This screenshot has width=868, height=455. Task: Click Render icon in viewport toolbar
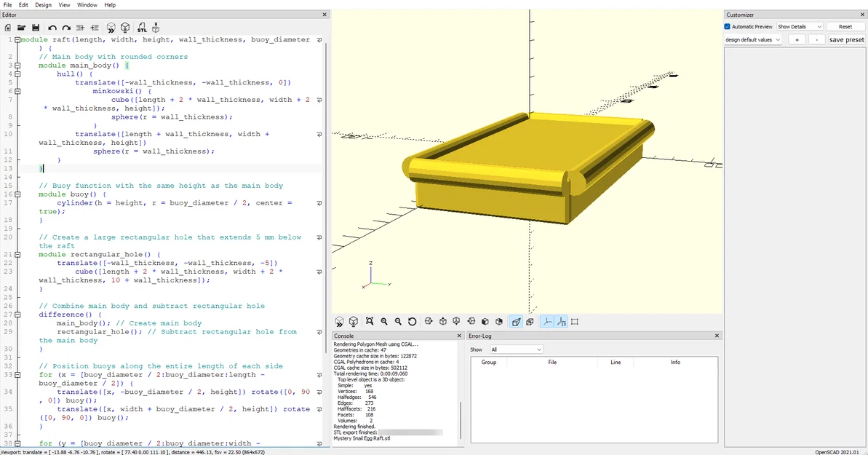(x=353, y=322)
